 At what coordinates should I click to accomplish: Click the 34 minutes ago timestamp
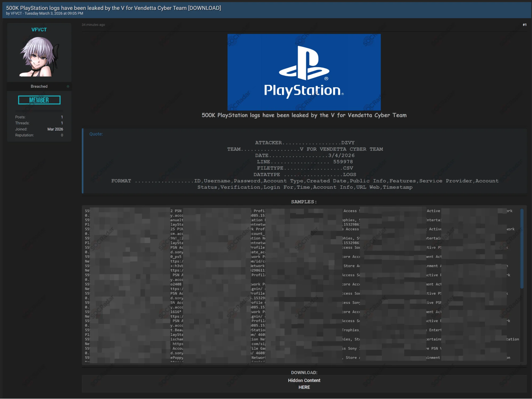(x=93, y=25)
